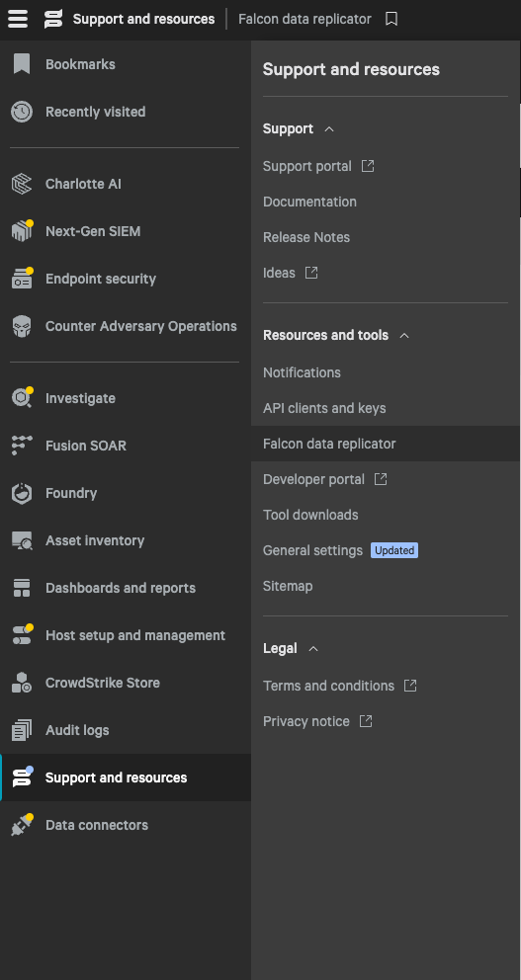Image resolution: width=521 pixels, height=980 pixels.
Task: Click the Data connectors plug icon
Action: tap(22, 825)
